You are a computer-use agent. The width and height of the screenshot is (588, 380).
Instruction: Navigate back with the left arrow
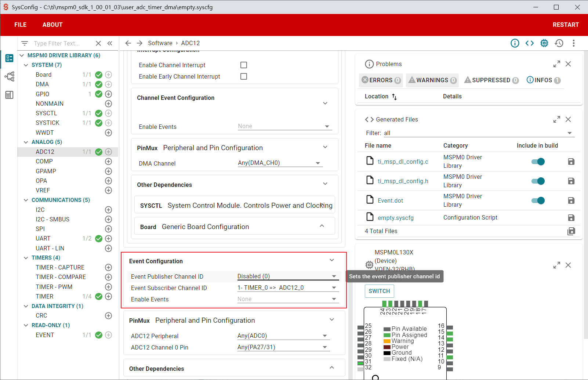point(128,43)
